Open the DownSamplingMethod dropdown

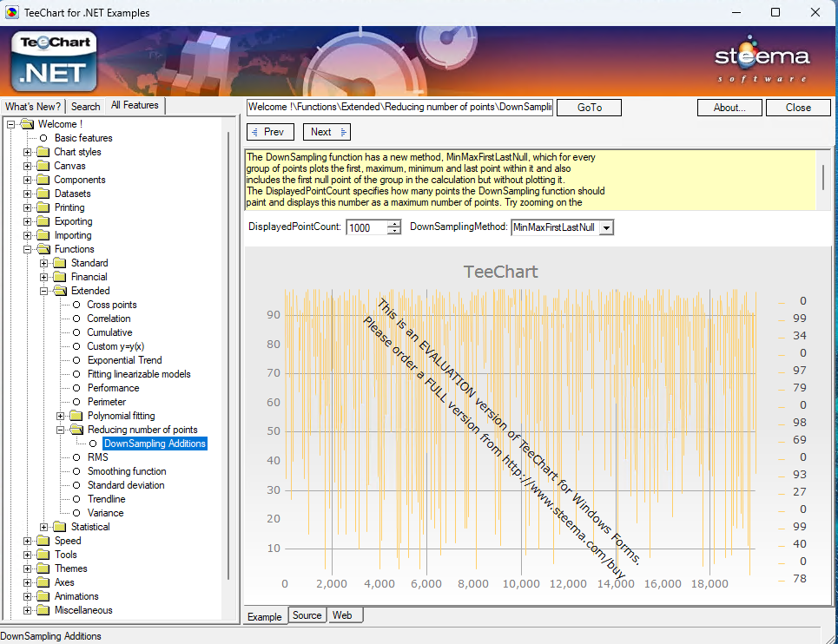[606, 227]
